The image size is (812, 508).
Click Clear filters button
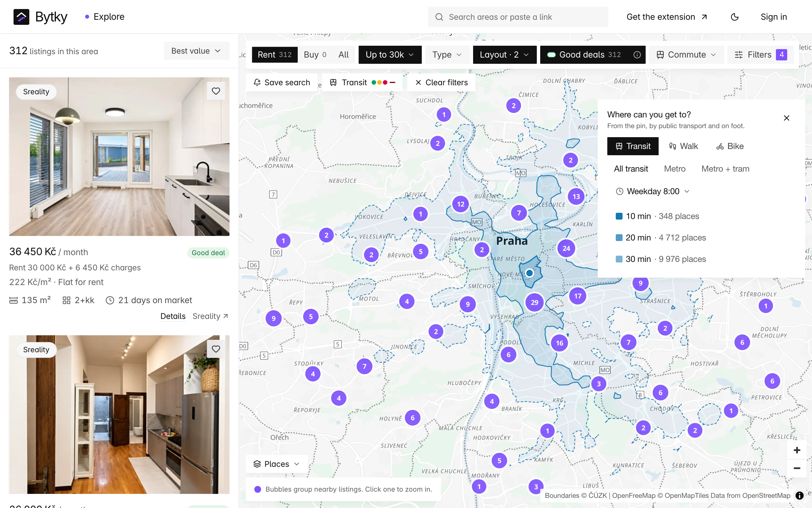tap(441, 82)
